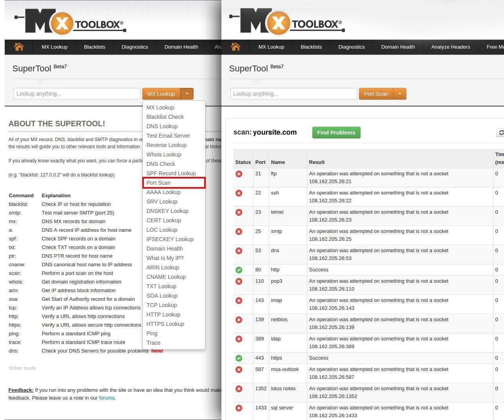Click red status icon for port 25 smtp

point(239,231)
